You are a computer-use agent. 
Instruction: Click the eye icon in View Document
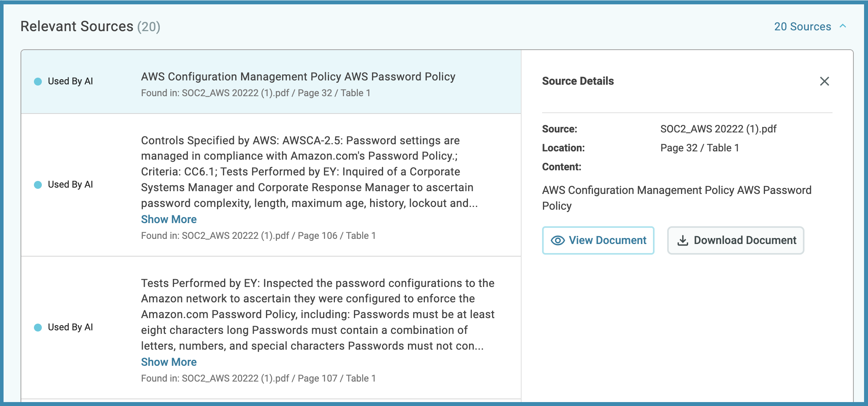click(x=557, y=240)
